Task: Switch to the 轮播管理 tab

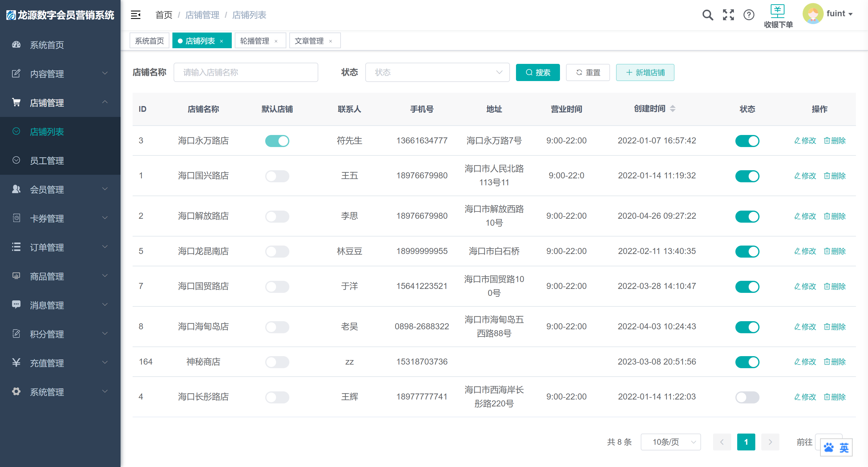Action: 260,41
